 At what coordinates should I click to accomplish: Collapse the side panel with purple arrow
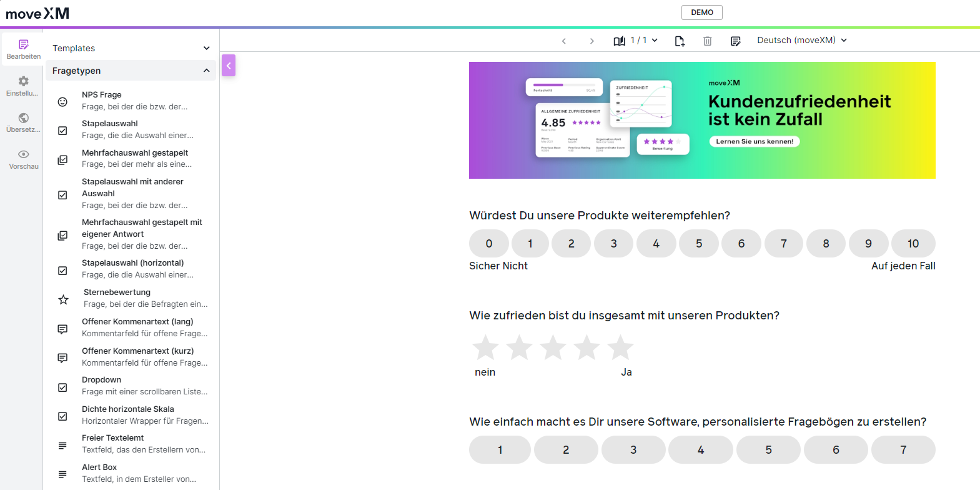tap(229, 66)
